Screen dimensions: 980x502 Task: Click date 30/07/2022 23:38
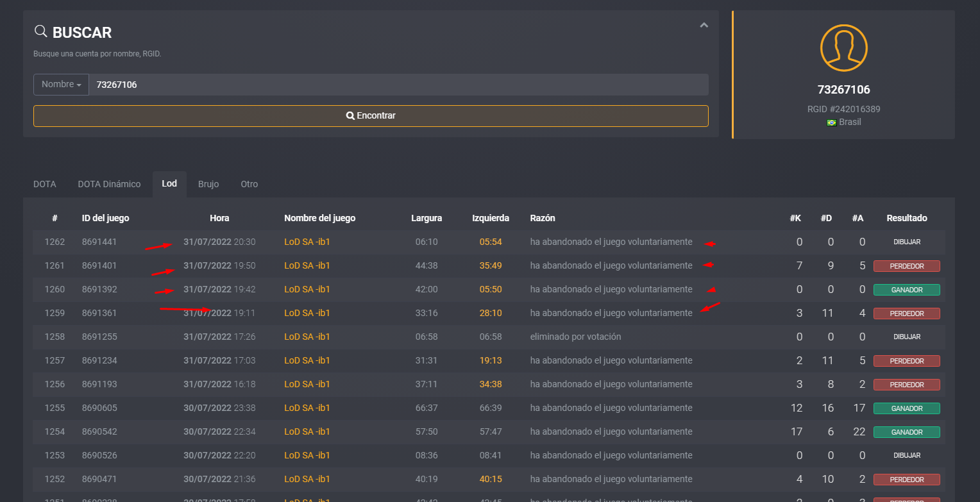click(219, 408)
